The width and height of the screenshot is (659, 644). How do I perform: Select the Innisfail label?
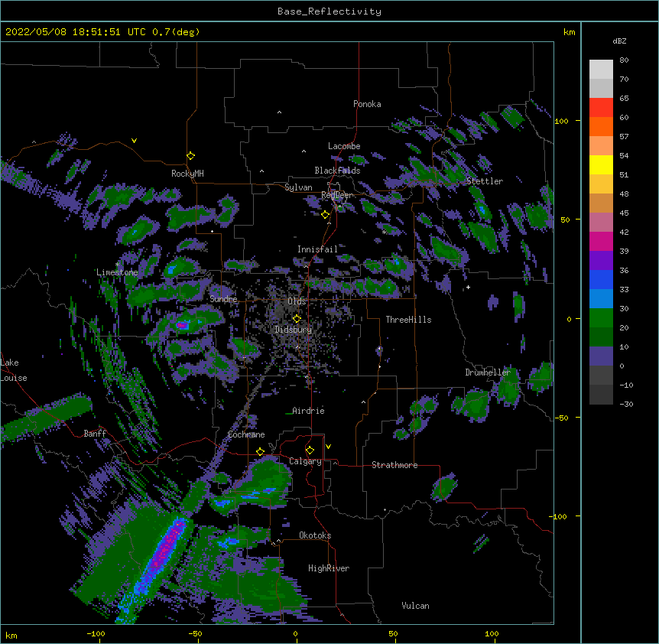point(317,249)
